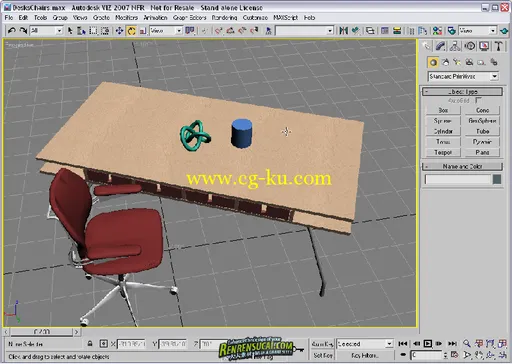This screenshot has width=512, height=364.
Task: Toggle the selection lock padlock
Action: click(90, 343)
